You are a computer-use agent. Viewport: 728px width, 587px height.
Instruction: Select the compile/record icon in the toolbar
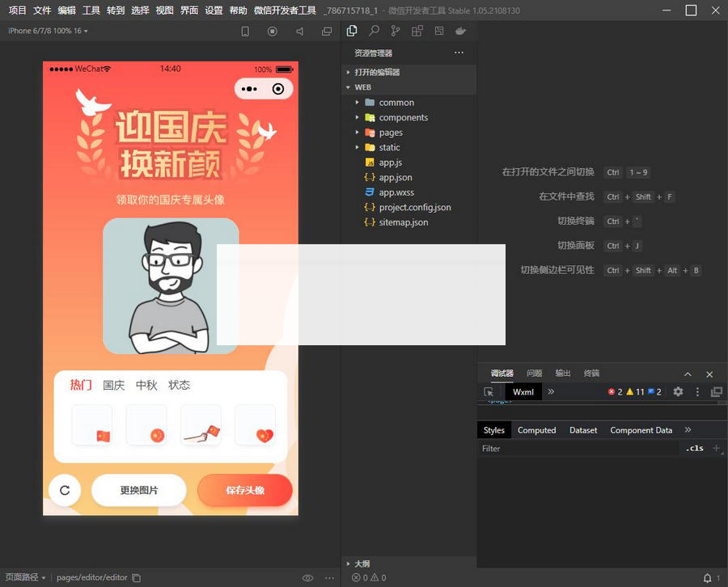pyautogui.click(x=273, y=31)
